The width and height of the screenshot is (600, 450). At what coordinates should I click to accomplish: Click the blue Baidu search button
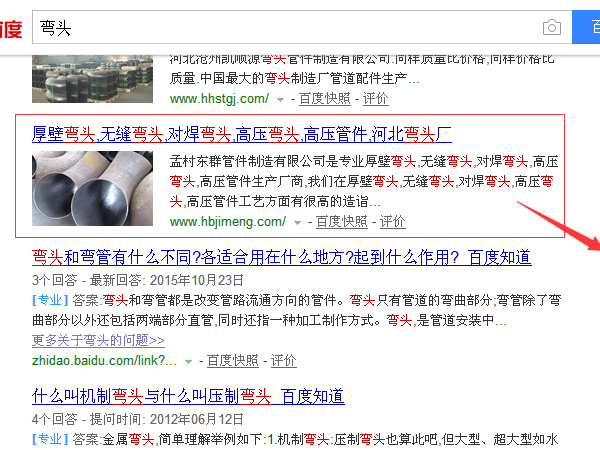click(x=587, y=27)
